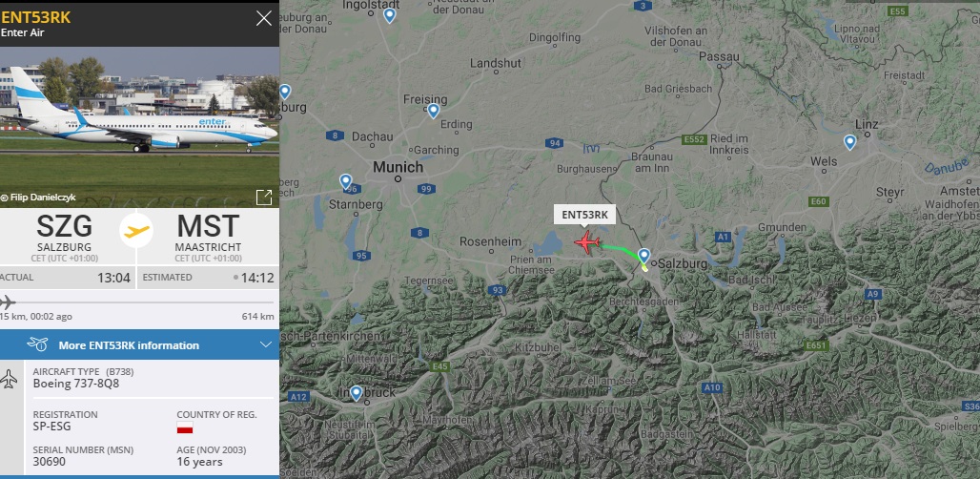Viewport: 980px width, 479px height.
Task: Open aircraft photo in external view
Action: (264, 197)
